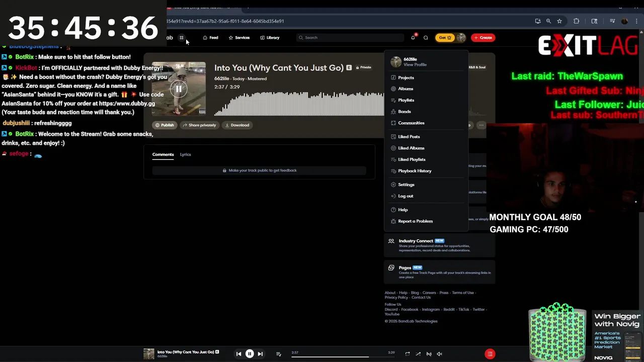Open Playlists from the user menu
Image resolution: width=644 pixels, height=362 pixels.
pyautogui.click(x=426, y=100)
